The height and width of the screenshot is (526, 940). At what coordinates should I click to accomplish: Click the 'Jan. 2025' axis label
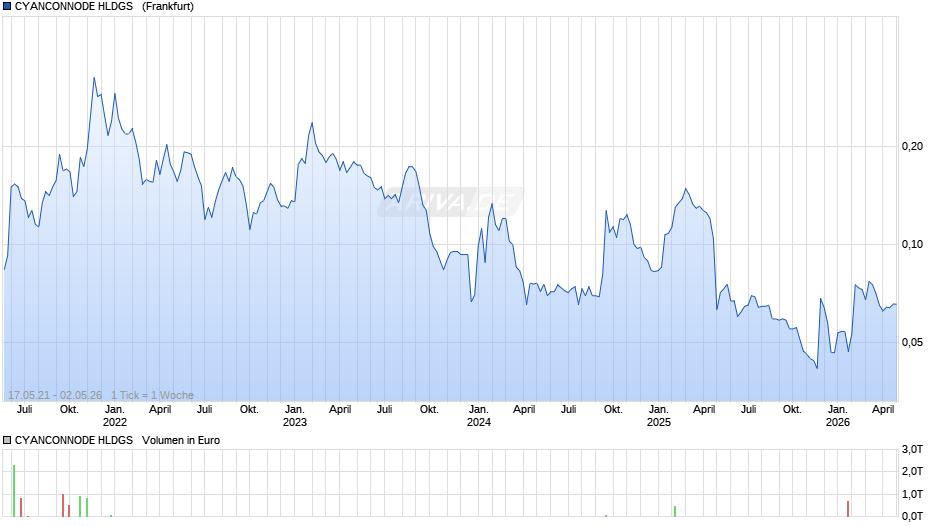[x=658, y=416]
